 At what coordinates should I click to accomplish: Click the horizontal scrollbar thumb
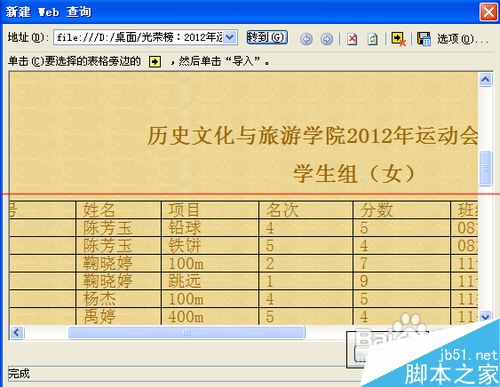pyautogui.click(x=187, y=332)
